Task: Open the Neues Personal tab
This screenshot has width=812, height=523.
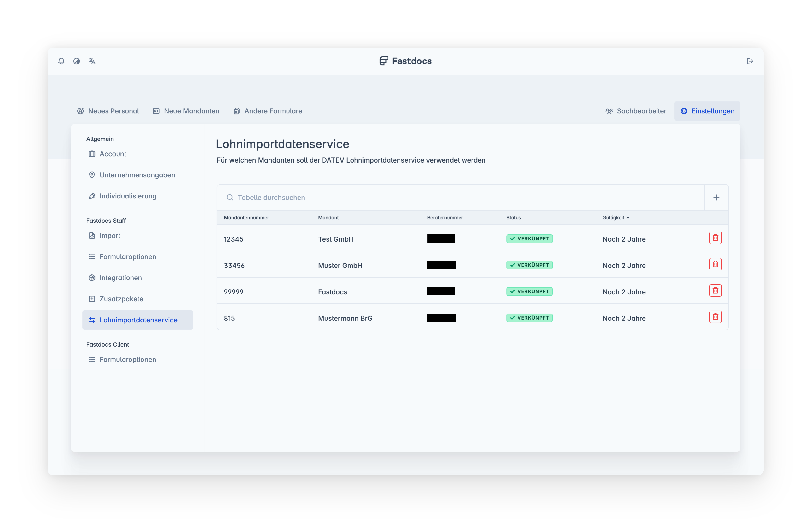Action: [108, 111]
